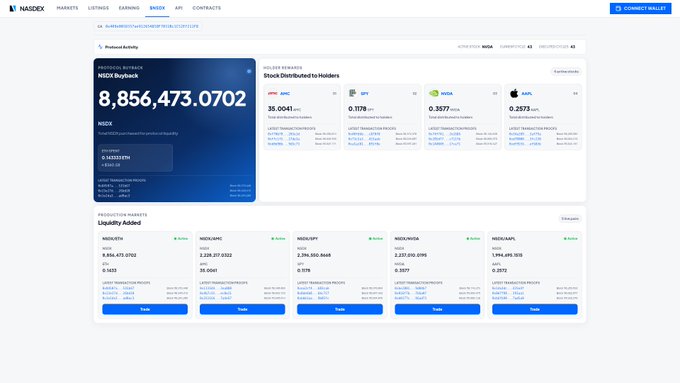The image size is (680, 383).
Task: Click the Apple logo on AAPL card
Action: click(x=514, y=93)
